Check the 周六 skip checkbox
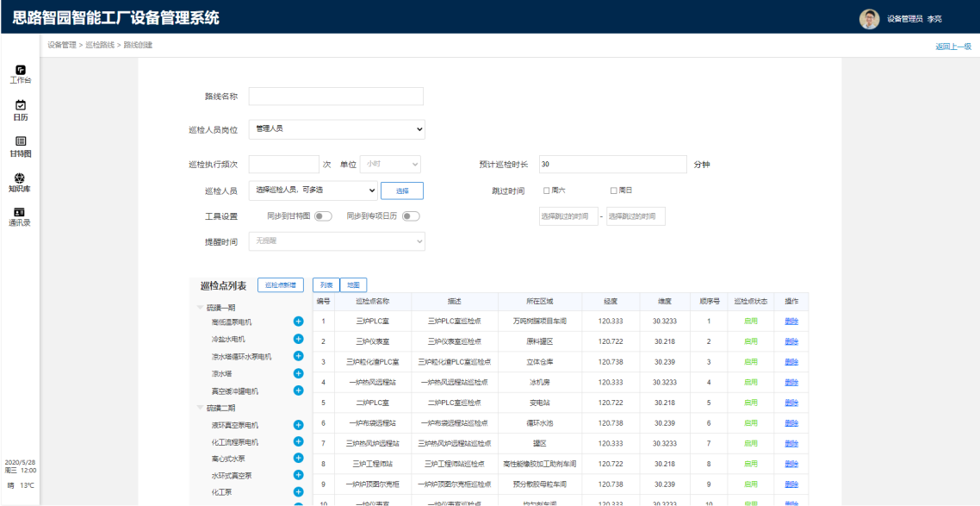980x506 pixels. point(547,191)
